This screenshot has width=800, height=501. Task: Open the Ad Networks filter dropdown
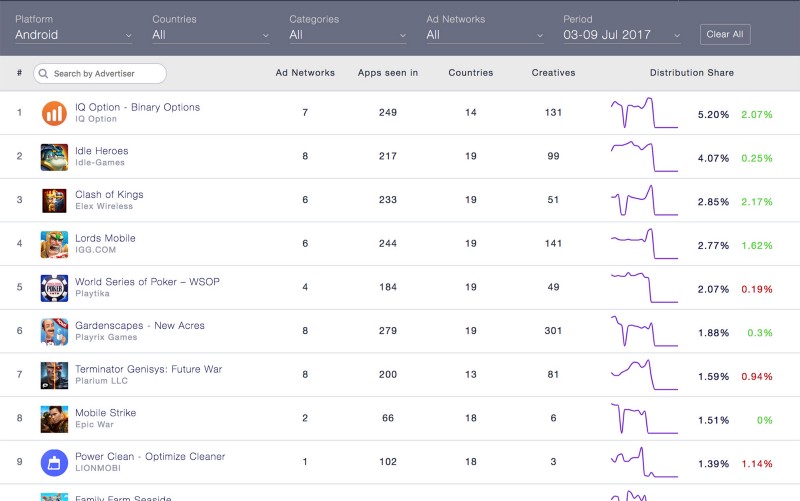pyautogui.click(x=485, y=35)
